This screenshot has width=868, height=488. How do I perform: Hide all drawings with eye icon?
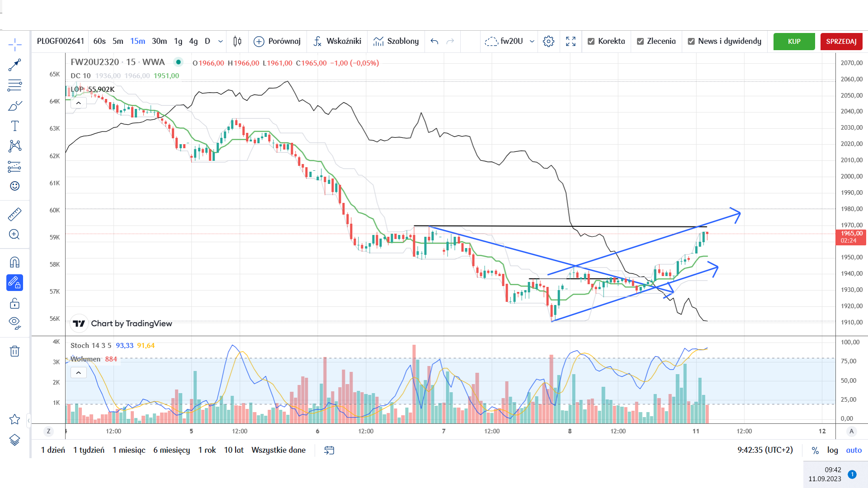point(15,323)
